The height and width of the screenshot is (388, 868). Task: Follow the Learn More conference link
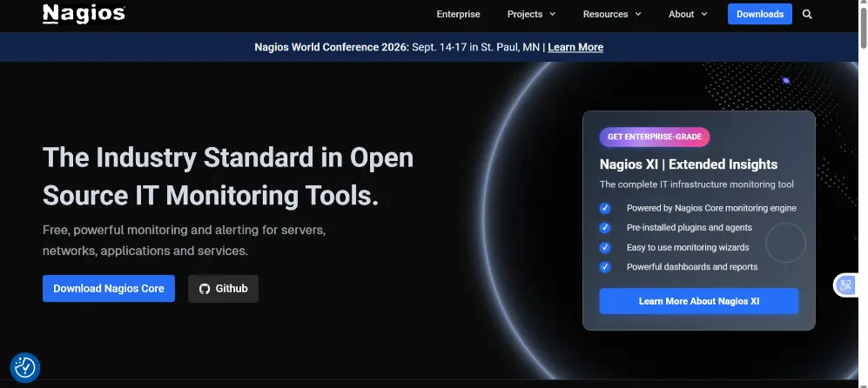coord(575,47)
